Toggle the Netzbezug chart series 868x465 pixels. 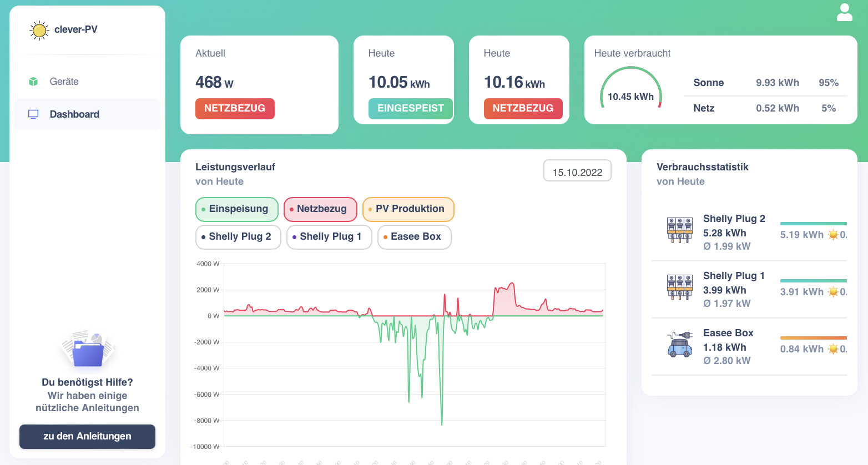(x=320, y=209)
